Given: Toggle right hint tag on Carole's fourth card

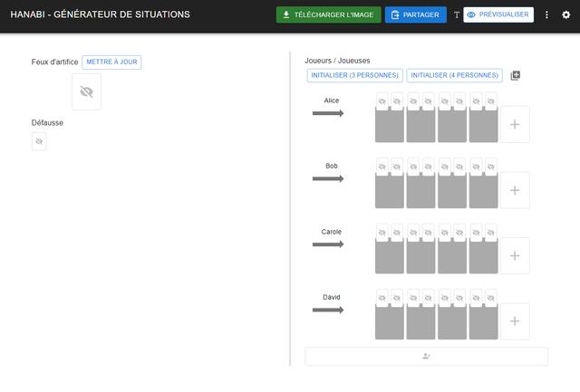Looking at the screenshot, I should tap(491, 233).
